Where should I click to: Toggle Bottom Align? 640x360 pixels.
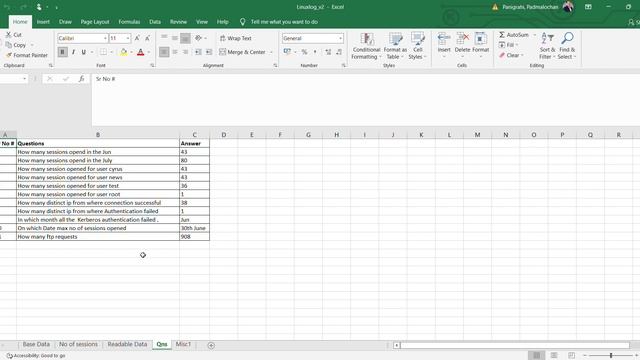tap(185, 38)
